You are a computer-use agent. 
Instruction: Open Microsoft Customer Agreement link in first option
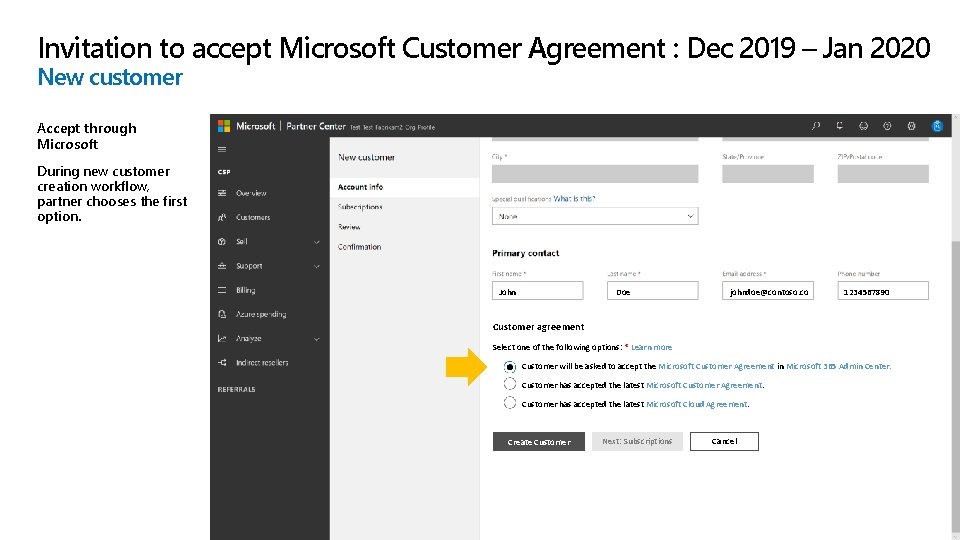tap(716, 366)
